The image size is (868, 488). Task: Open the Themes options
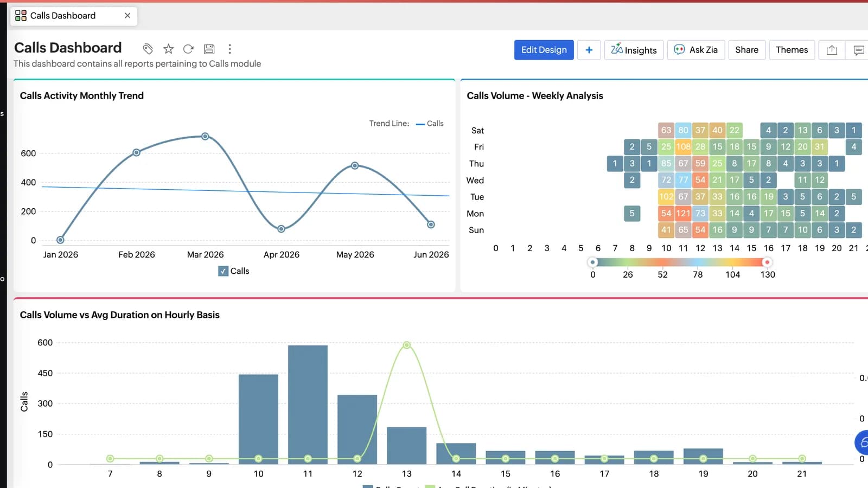click(792, 50)
